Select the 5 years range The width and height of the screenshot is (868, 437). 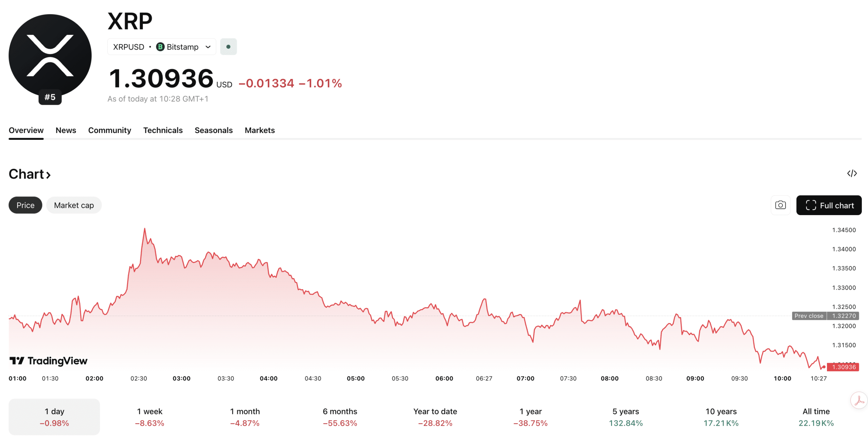coord(626,417)
